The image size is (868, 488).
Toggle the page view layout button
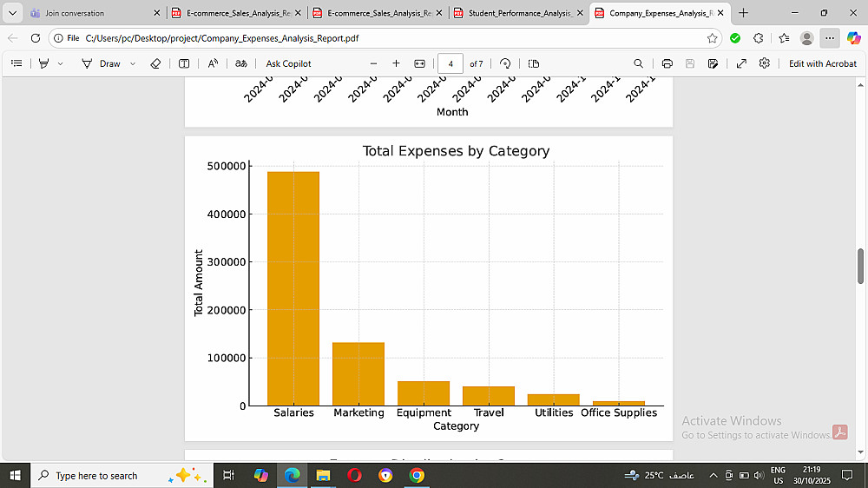pyautogui.click(x=534, y=63)
